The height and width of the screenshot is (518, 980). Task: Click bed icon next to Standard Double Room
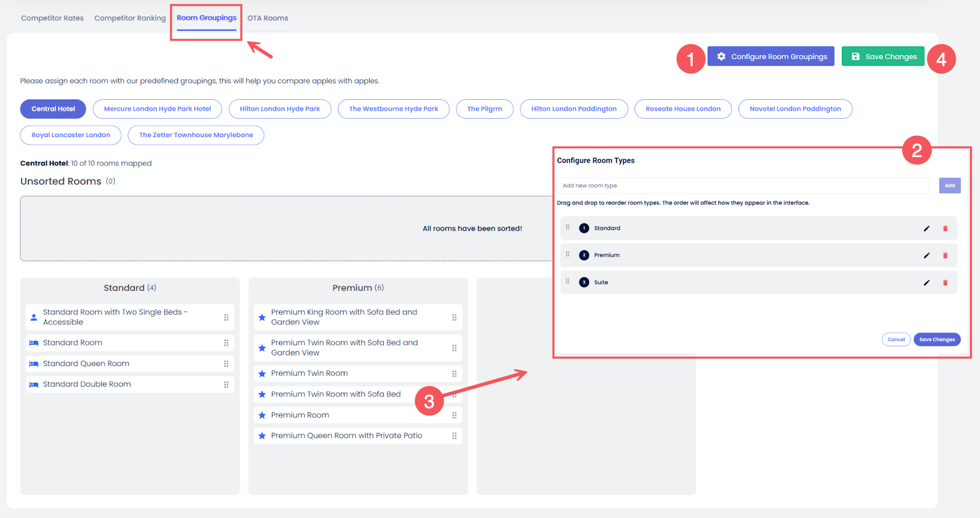click(x=34, y=385)
